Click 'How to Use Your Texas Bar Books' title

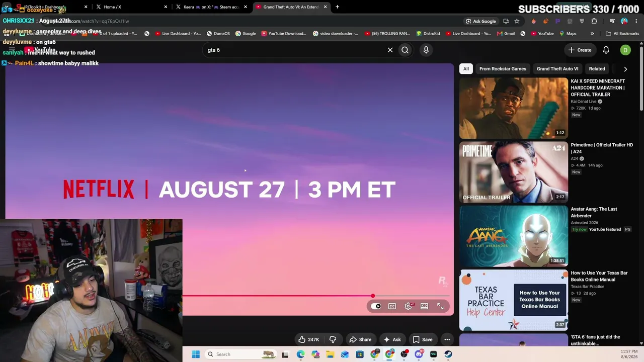pos(599,276)
